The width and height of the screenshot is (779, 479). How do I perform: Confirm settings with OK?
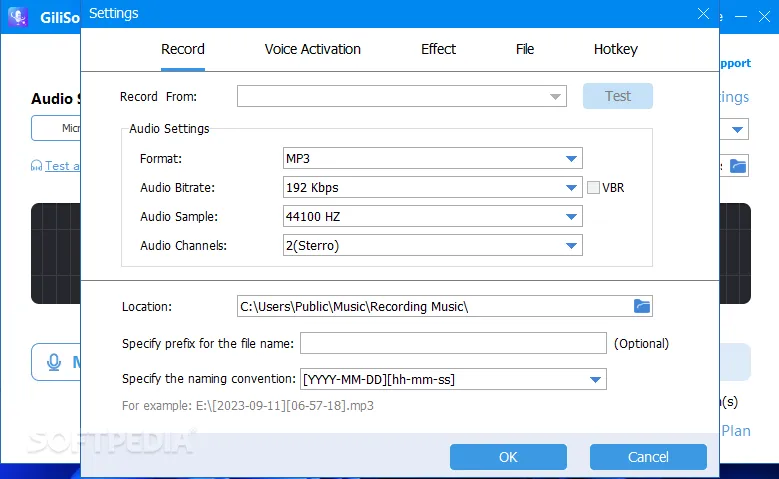coord(508,457)
